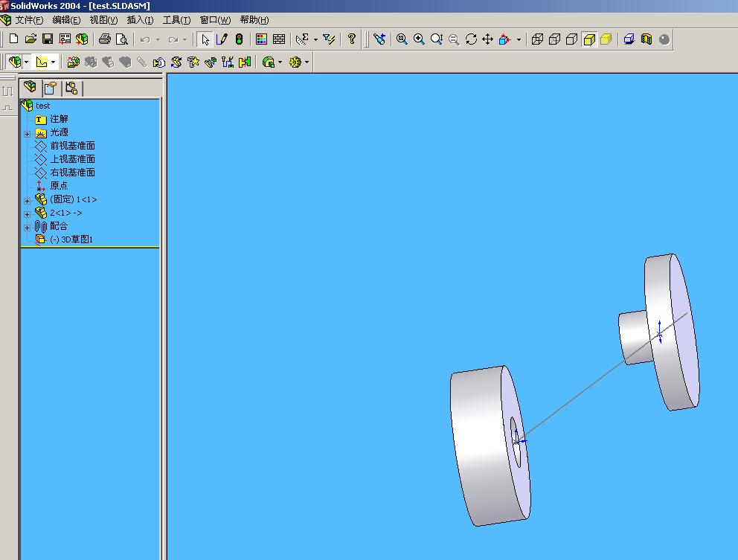738x560 pixels.
Task: Save the assembly with the floppy icon
Action: 48,39
